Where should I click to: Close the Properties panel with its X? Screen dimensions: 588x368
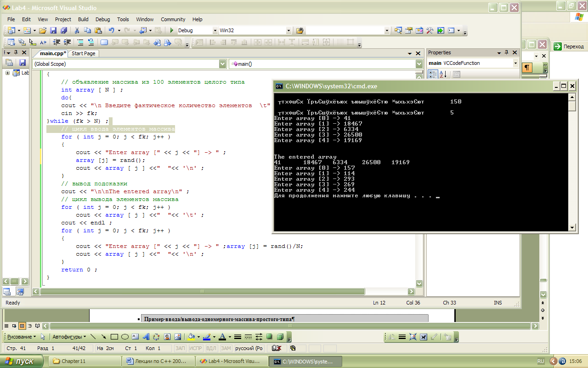[514, 52]
